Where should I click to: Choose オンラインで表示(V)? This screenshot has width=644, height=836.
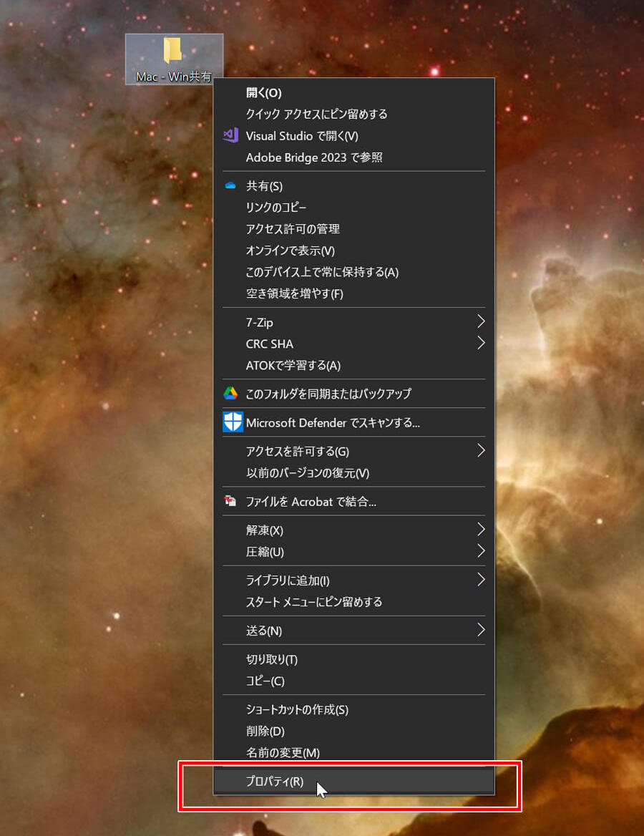point(354,251)
